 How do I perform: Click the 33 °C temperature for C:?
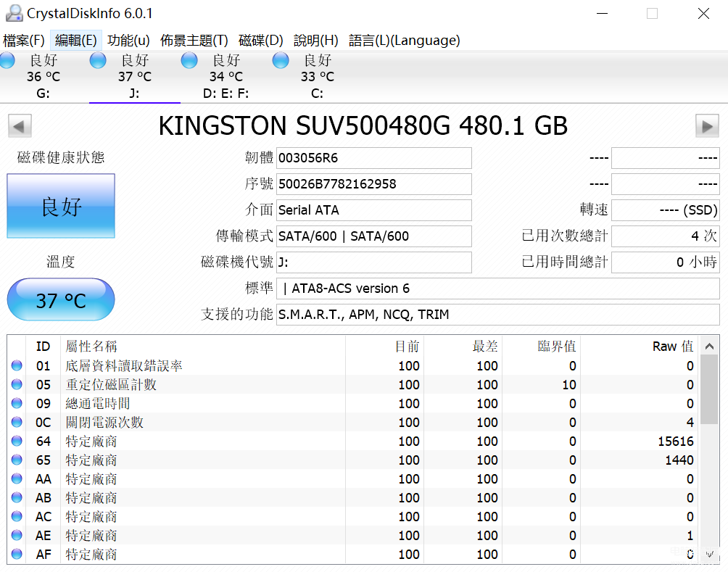coord(318,77)
